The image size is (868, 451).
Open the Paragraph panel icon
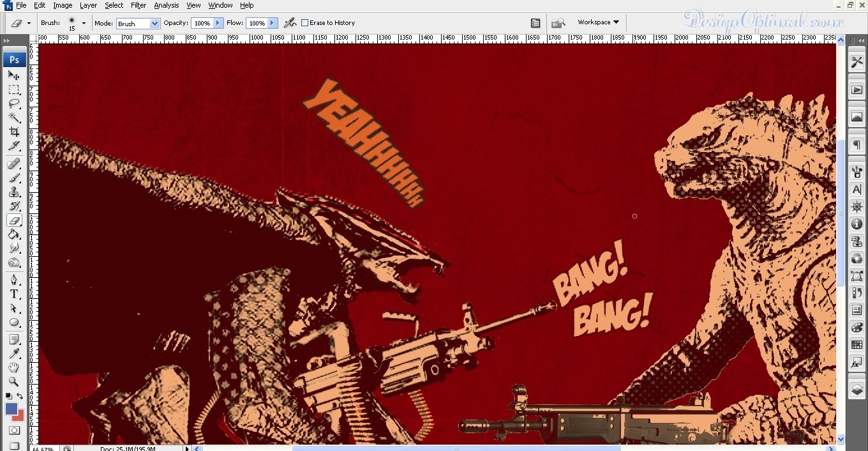pos(857,146)
